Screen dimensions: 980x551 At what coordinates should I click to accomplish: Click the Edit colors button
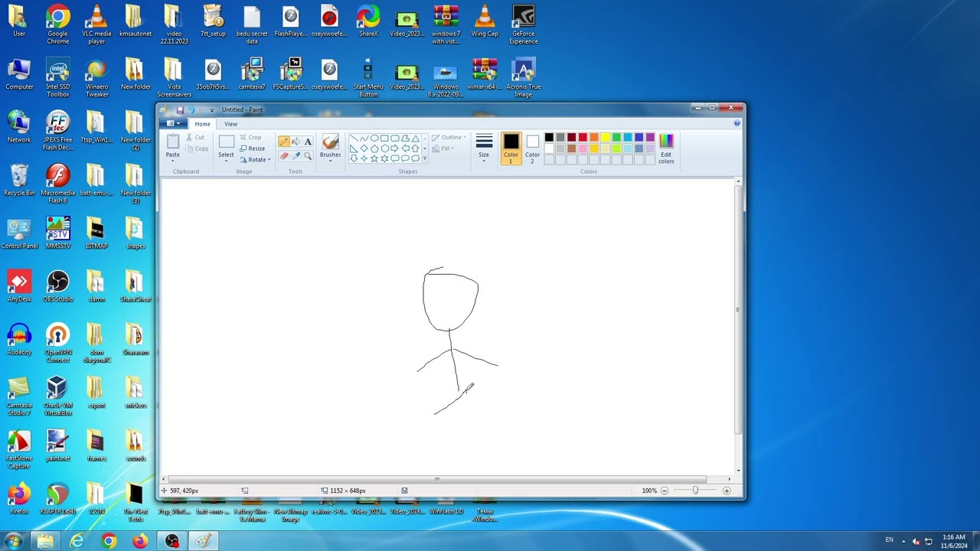point(666,148)
